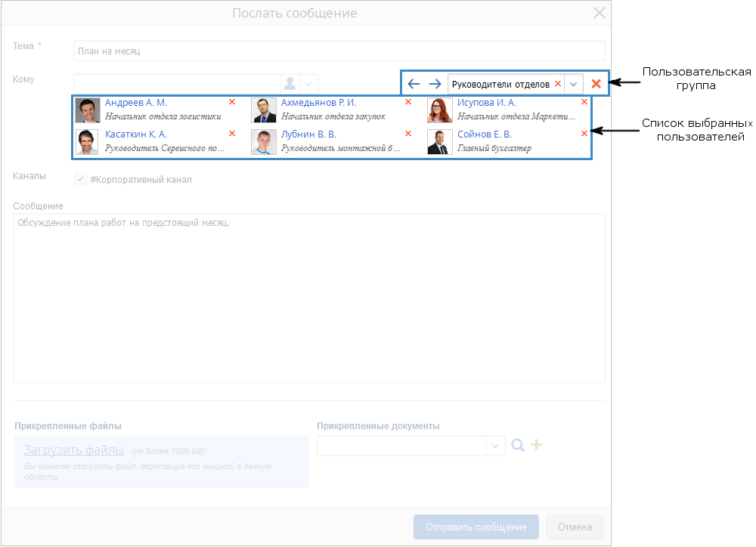Open Исупова И. А. profile link

tap(486, 103)
